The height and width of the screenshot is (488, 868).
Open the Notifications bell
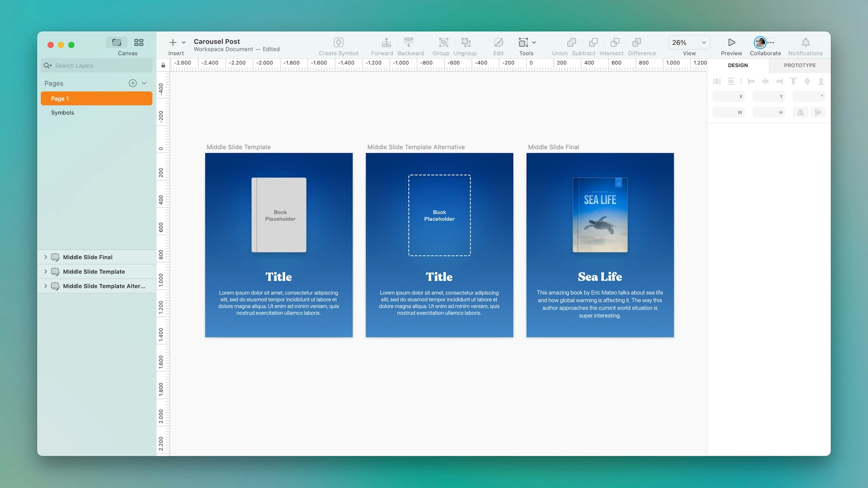pyautogui.click(x=806, y=42)
